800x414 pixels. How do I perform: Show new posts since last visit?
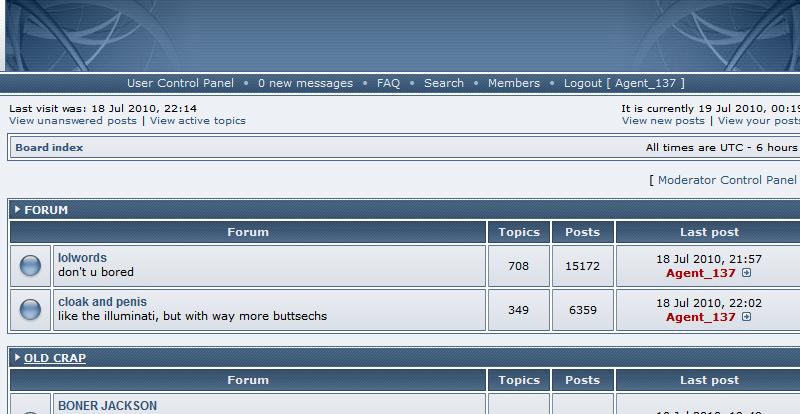663,121
